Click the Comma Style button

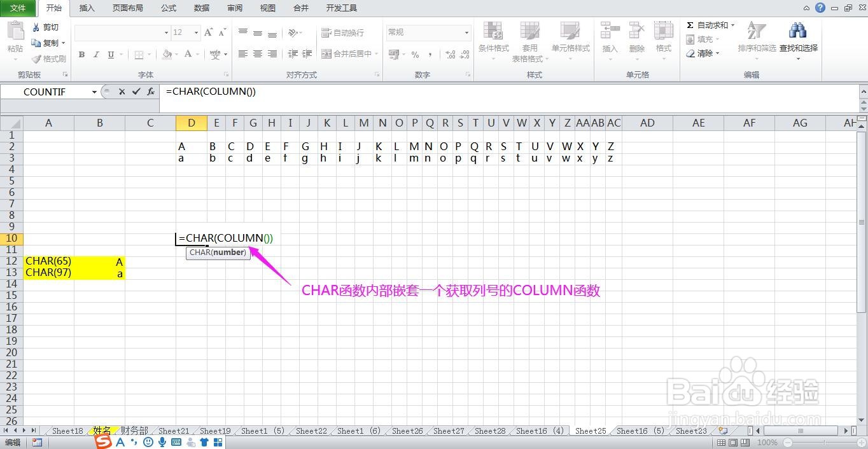[430, 55]
